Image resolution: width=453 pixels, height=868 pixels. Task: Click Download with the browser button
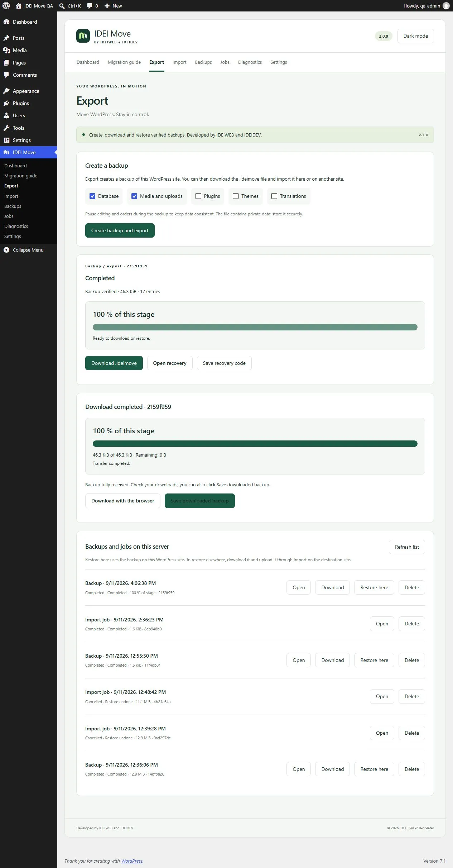coord(123,501)
